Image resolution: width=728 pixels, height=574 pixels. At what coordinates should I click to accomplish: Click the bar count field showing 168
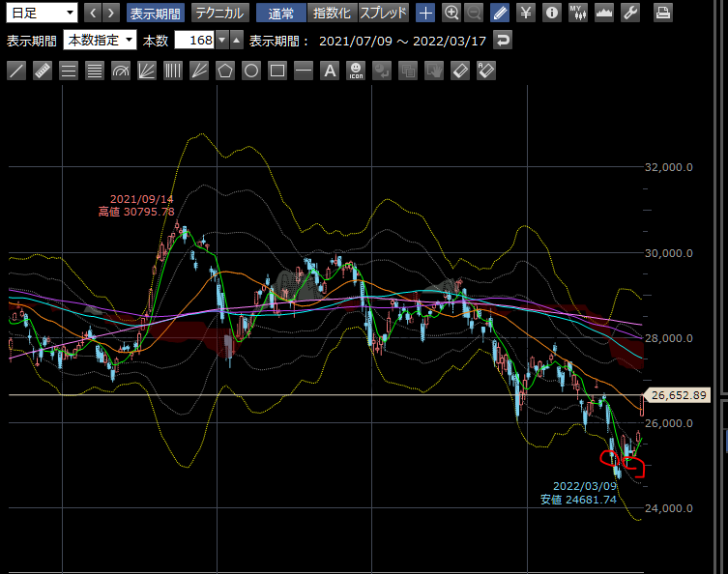click(193, 41)
